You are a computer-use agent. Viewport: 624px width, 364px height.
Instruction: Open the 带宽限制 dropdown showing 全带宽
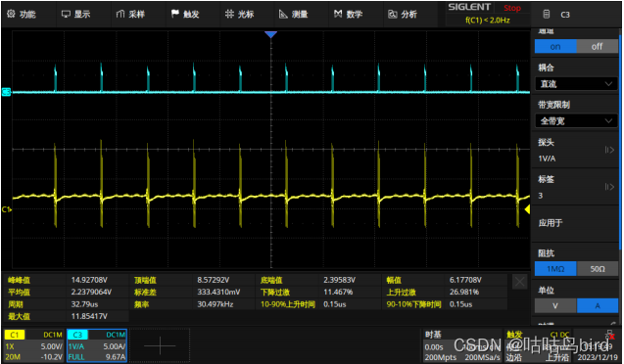(576, 120)
